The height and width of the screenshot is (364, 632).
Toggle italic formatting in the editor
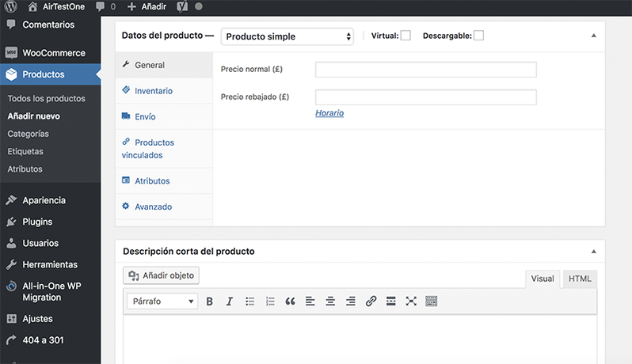(230, 301)
